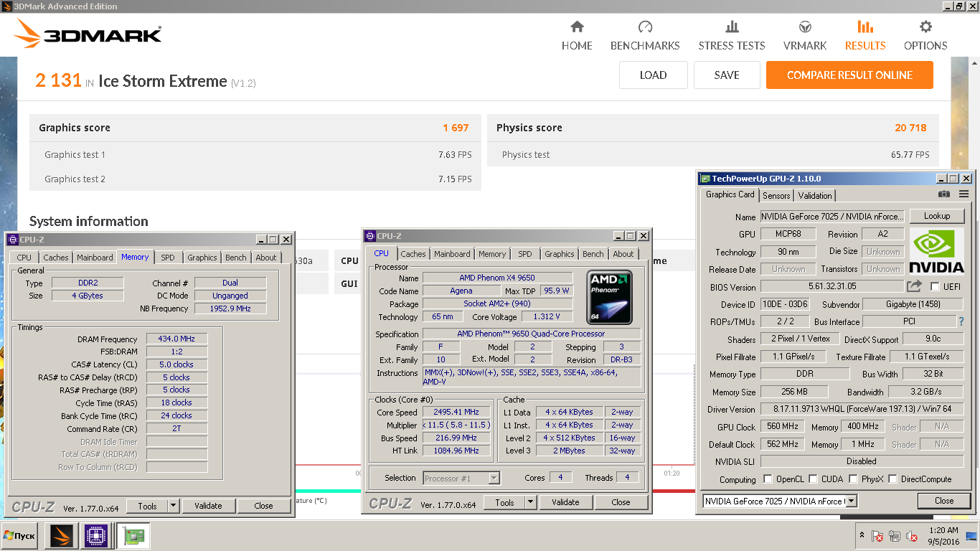Click the Lookup button in GPU-Z
Screen dimensions: 980x551
[x=937, y=216]
